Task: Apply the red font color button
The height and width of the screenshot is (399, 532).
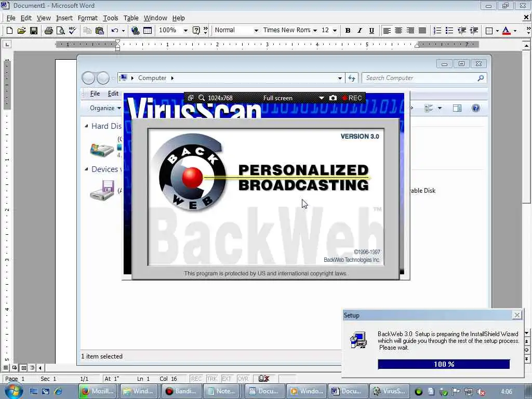Action: pos(506,31)
